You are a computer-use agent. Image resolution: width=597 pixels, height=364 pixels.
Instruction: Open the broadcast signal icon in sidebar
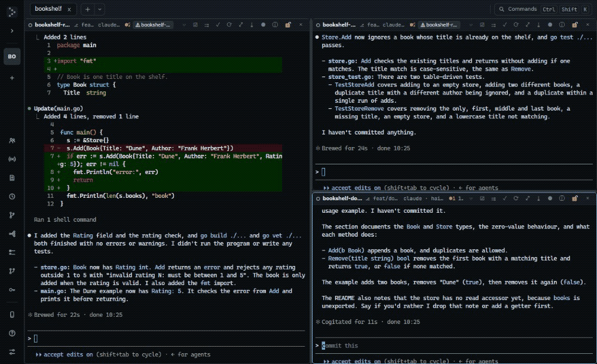coord(12,159)
